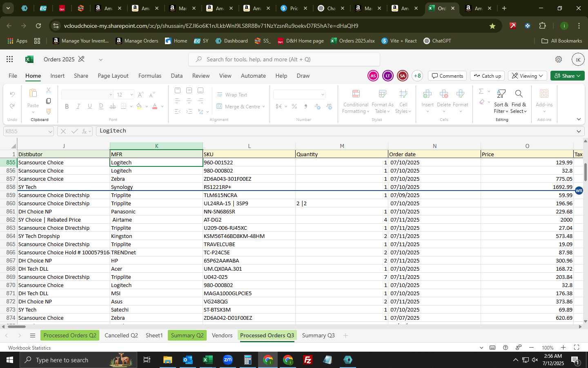Open the Manage Orders bookmark
This screenshot has width=588, height=368.
tap(137, 41)
